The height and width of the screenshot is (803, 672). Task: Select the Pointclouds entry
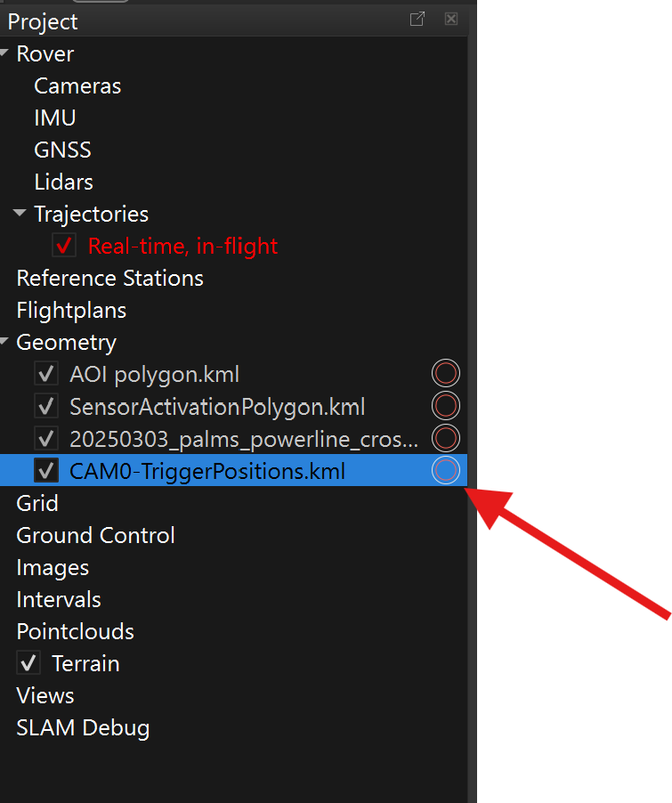click(x=75, y=631)
